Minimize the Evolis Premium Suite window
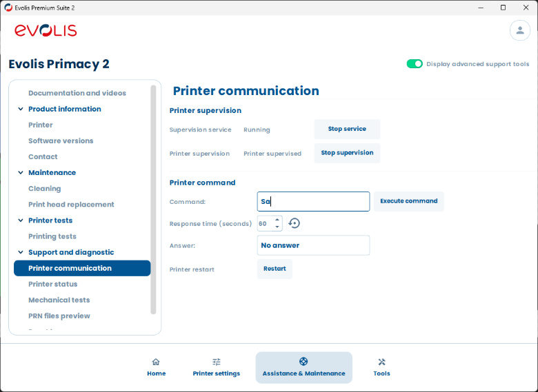 tap(481, 8)
